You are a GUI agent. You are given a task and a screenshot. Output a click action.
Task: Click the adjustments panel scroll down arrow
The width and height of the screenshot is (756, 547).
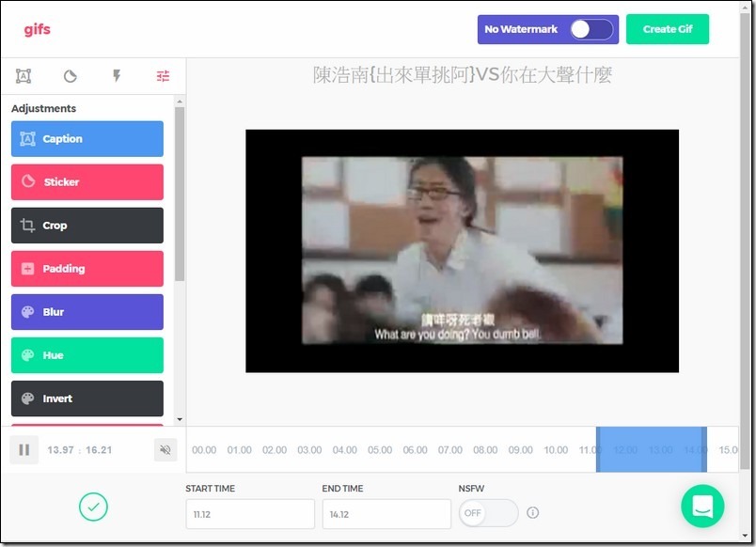click(180, 419)
